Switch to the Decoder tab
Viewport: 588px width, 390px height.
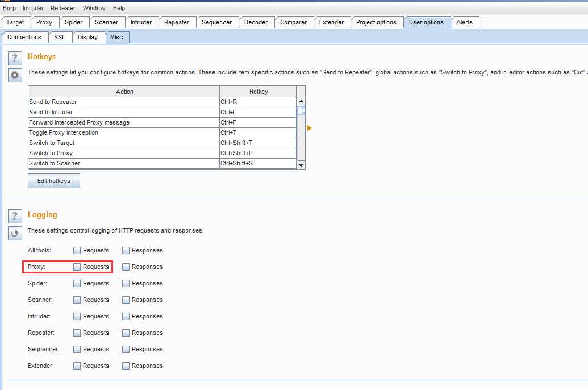tap(256, 23)
